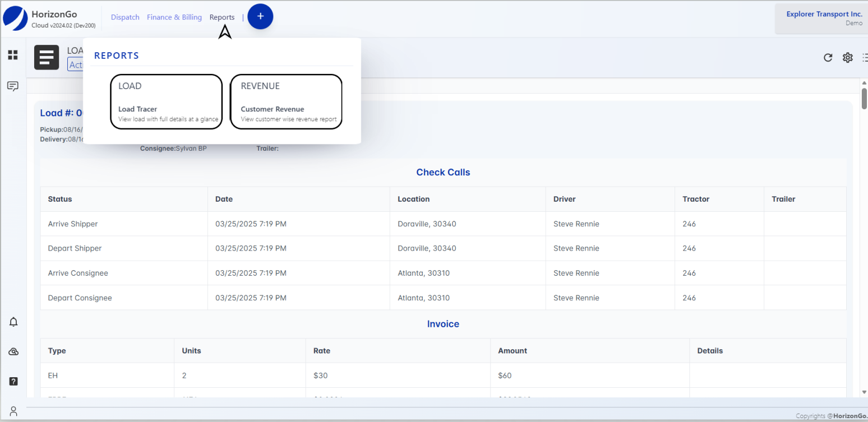Open the settings gear icon
This screenshot has height=422, width=868.
point(847,57)
